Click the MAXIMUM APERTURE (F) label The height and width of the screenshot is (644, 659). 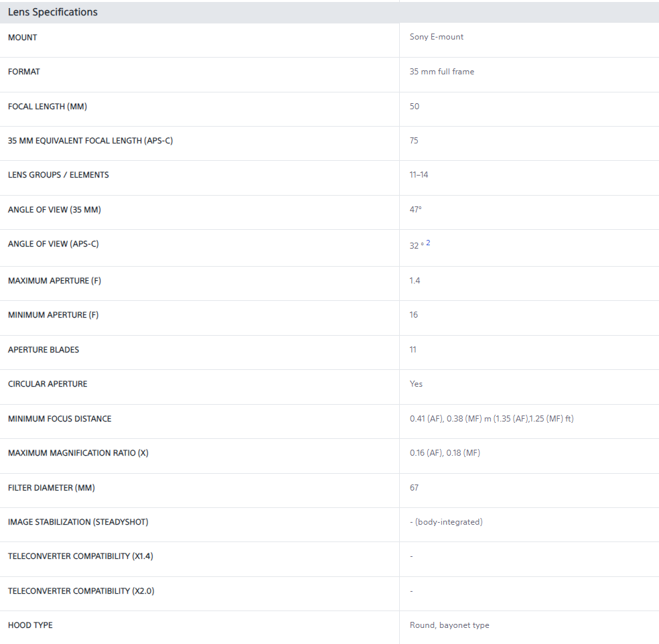pyautogui.click(x=54, y=281)
